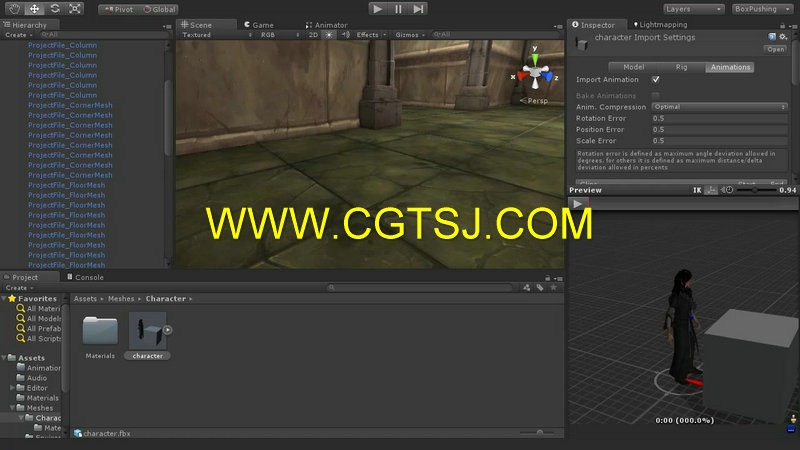The height and width of the screenshot is (450, 800).
Task: Adjust the Project thumbnail size slider
Action: pyautogui.click(x=538, y=433)
